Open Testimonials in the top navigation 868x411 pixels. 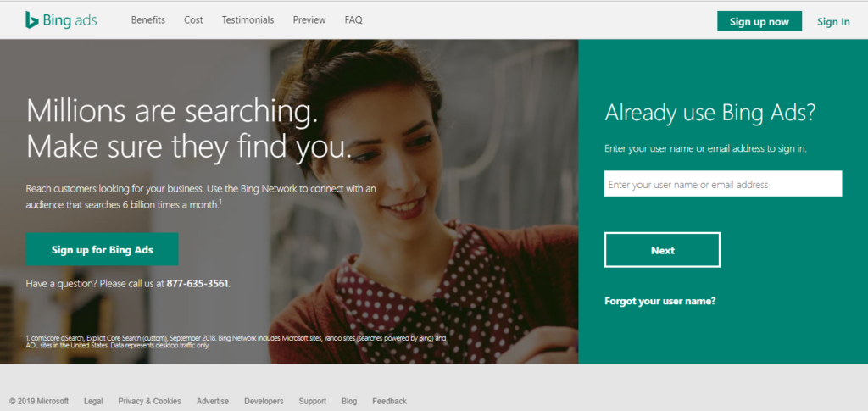248,19
